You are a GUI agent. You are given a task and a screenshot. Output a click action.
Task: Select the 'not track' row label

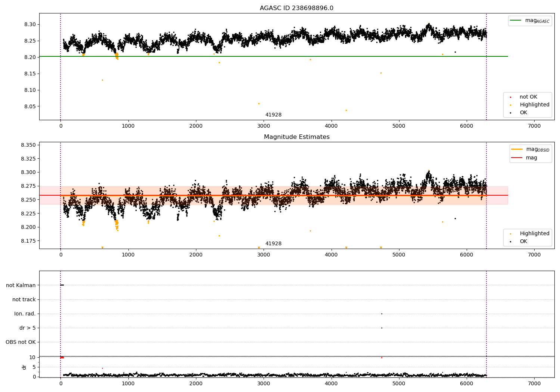tap(24, 299)
